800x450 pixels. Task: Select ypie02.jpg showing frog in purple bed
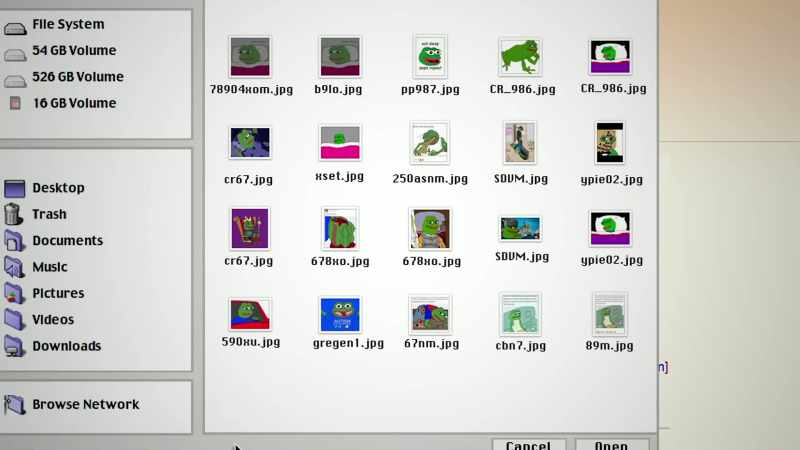(x=610, y=229)
